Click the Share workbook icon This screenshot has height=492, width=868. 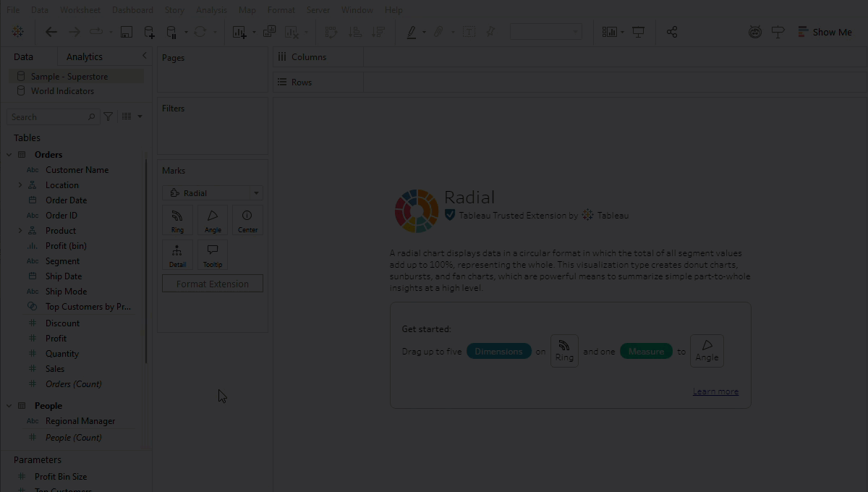point(672,32)
